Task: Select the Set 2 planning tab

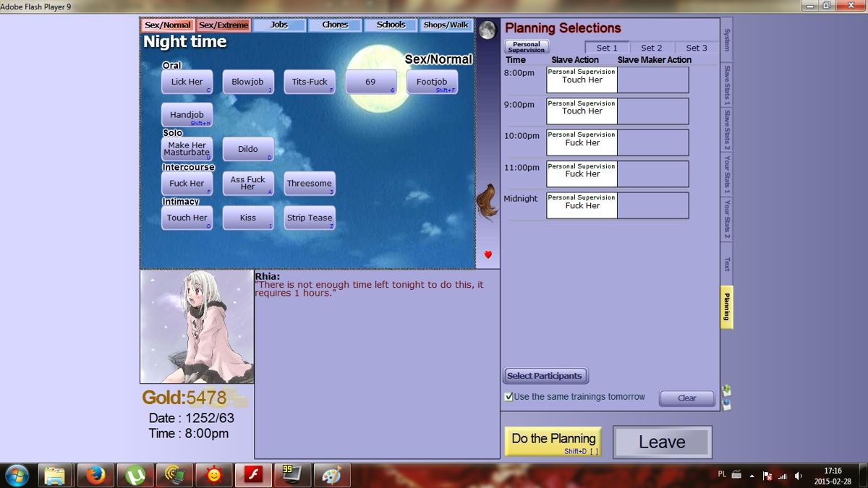Action: coord(652,47)
